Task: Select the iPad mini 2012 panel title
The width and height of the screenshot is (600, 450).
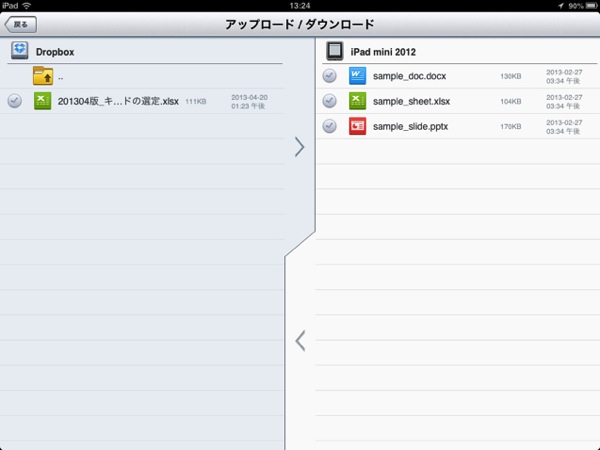Action: point(383,52)
